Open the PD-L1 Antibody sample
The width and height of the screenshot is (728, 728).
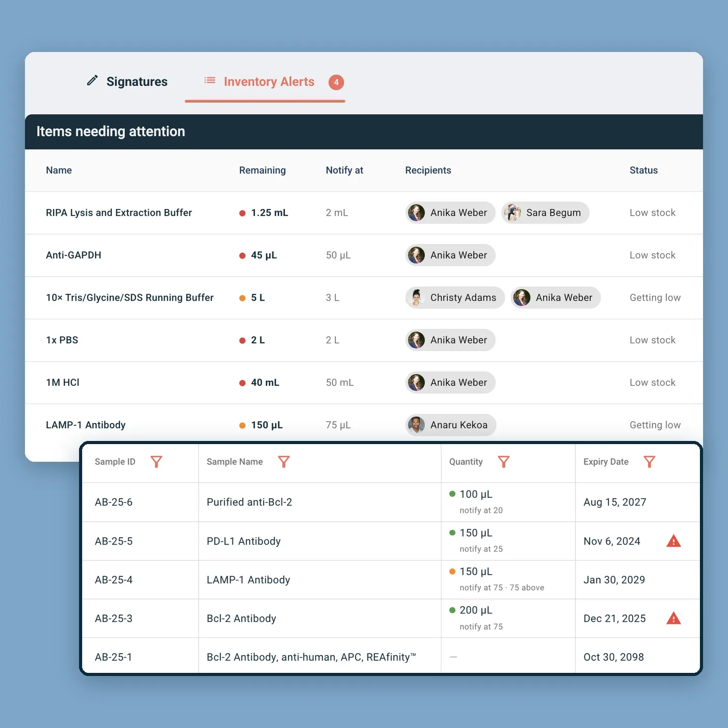(x=243, y=541)
